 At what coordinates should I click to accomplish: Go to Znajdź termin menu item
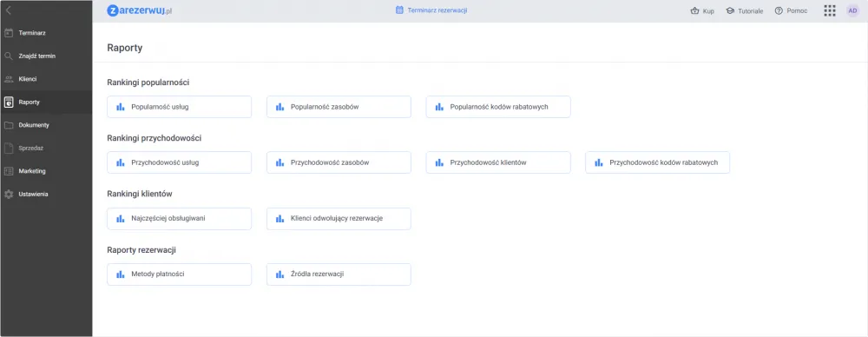pos(46,56)
